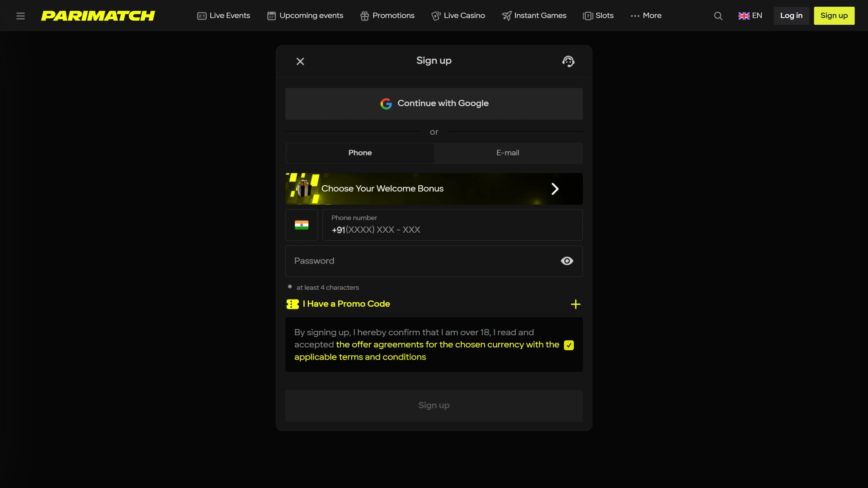Open EN language selector

coord(750,16)
